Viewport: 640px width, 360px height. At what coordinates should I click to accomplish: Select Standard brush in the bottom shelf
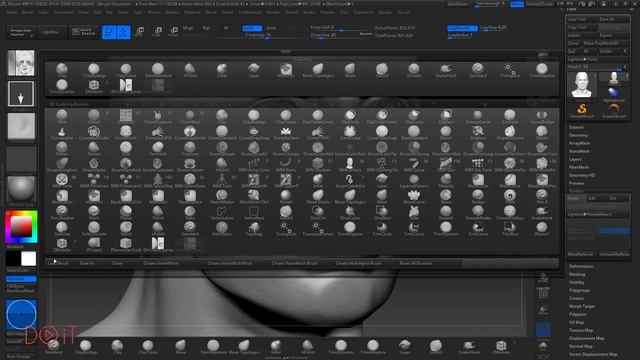coord(54,347)
